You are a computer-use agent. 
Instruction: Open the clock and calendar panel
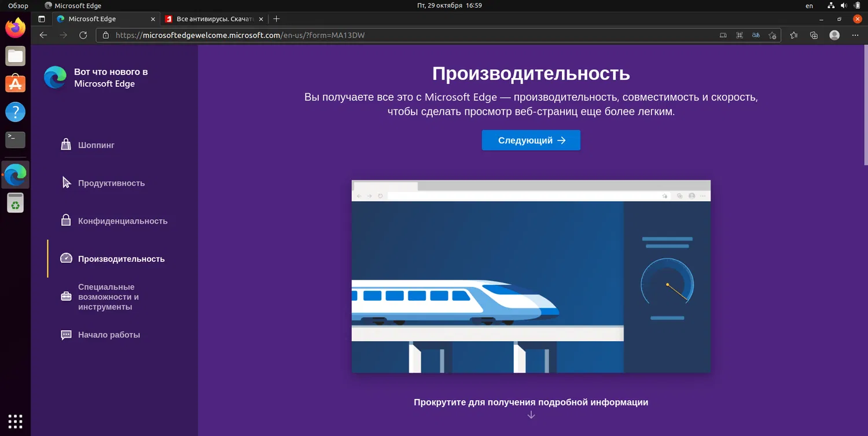[x=450, y=6]
